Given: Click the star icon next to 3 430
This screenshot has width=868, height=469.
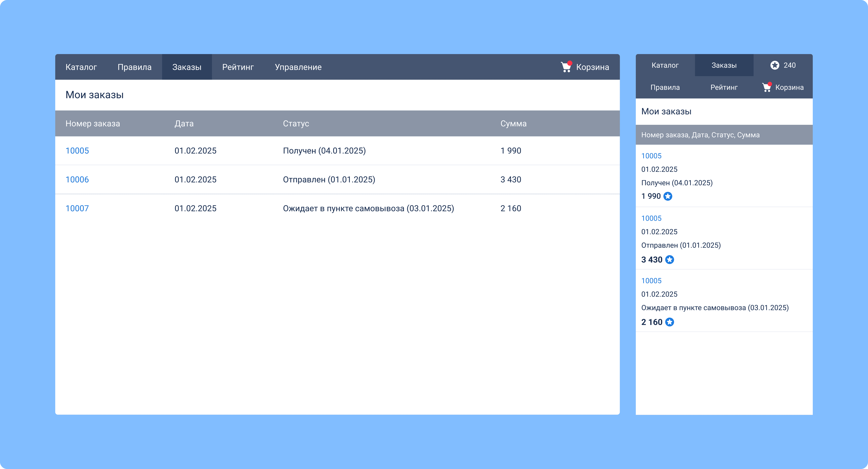Looking at the screenshot, I should [x=670, y=260].
